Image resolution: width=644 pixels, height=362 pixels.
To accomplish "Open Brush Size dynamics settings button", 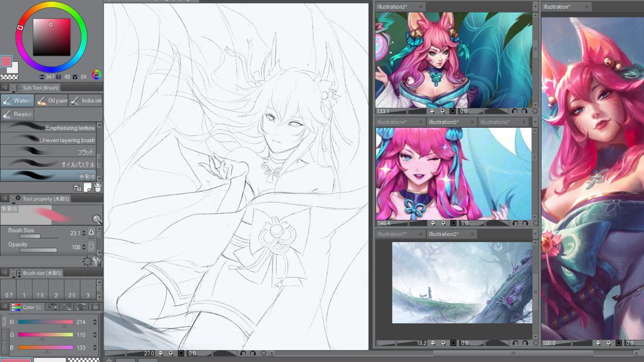I will (91, 233).
